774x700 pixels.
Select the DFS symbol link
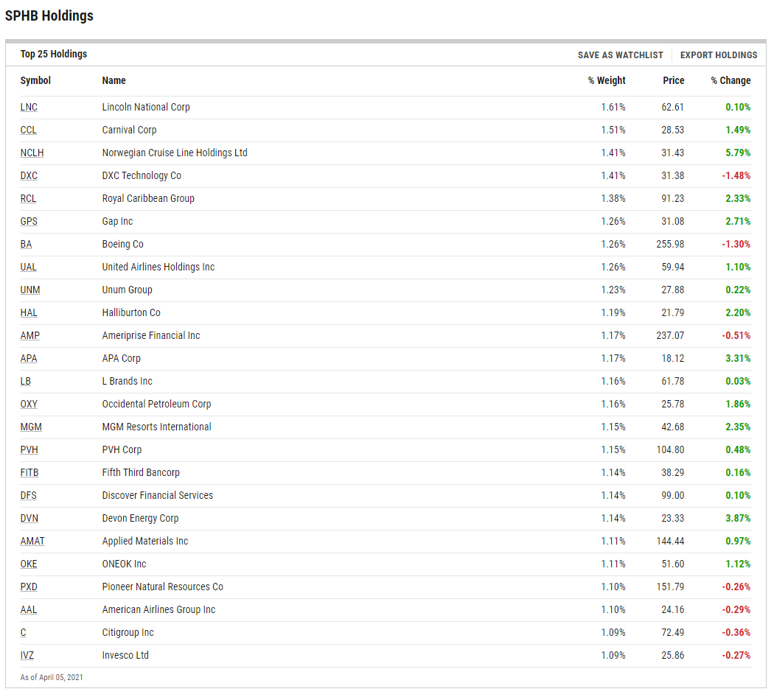pyautogui.click(x=28, y=495)
